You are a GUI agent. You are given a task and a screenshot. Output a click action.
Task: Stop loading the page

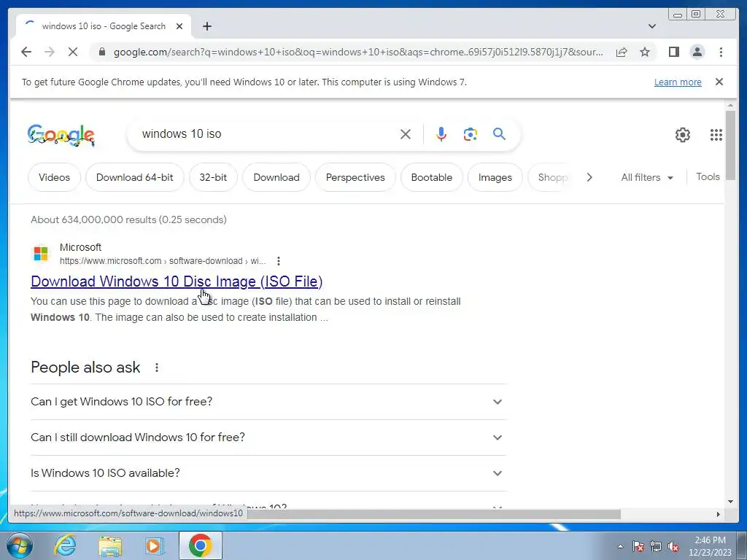click(x=73, y=52)
